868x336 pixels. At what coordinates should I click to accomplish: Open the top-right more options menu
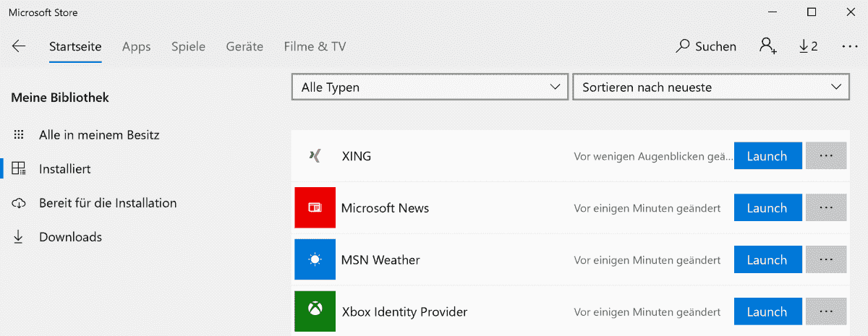click(x=850, y=46)
